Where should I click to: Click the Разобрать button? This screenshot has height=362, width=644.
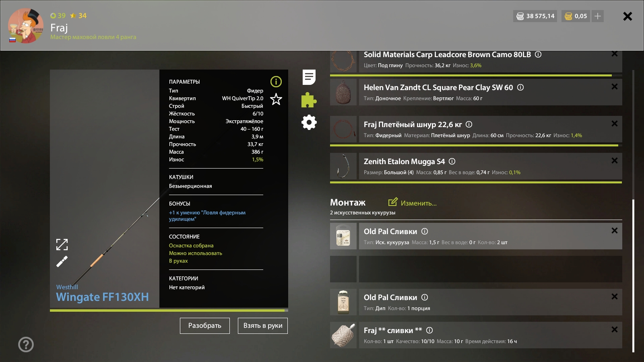pos(205,326)
